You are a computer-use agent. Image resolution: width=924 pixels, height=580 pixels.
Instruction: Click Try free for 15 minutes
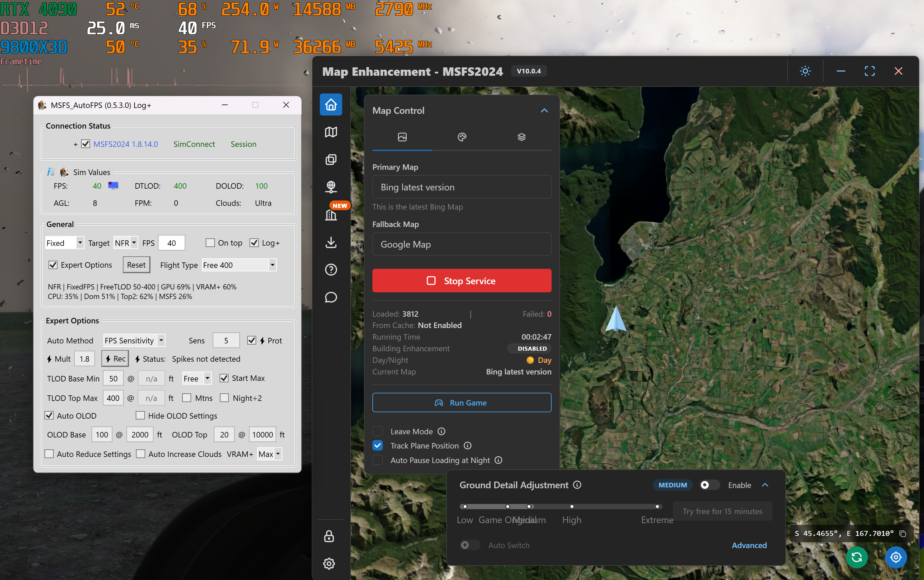(x=722, y=511)
